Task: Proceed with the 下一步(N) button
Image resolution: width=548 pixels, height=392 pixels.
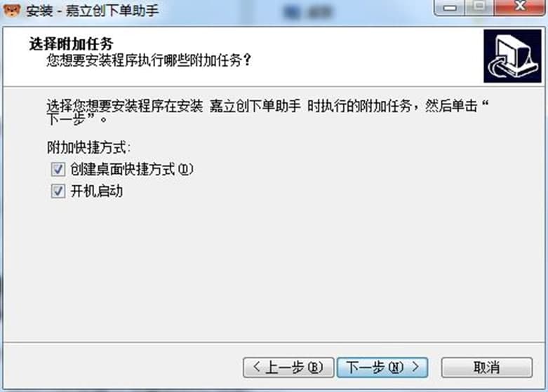Action: pyautogui.click(x=382, y=367)
